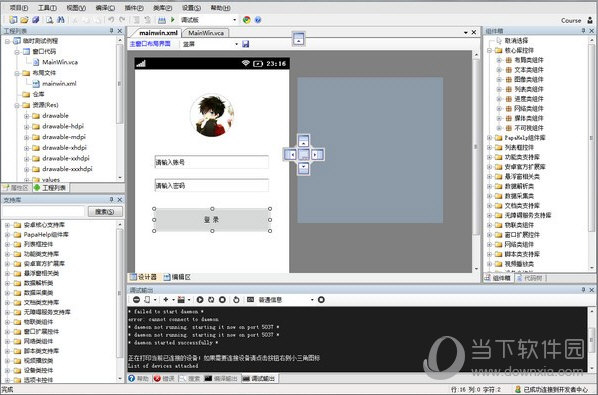Pin the 调试输出 panel with pushpin icon

click(x=583, y=290)
